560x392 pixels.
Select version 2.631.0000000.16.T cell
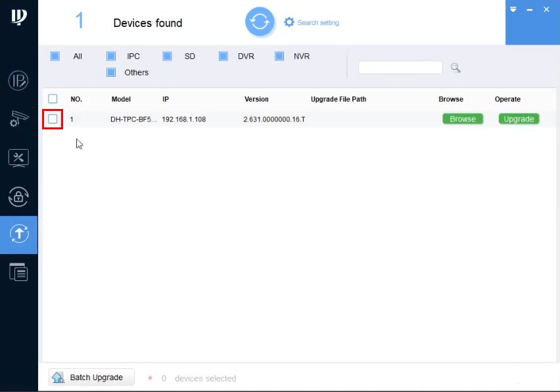click(274, 119)
